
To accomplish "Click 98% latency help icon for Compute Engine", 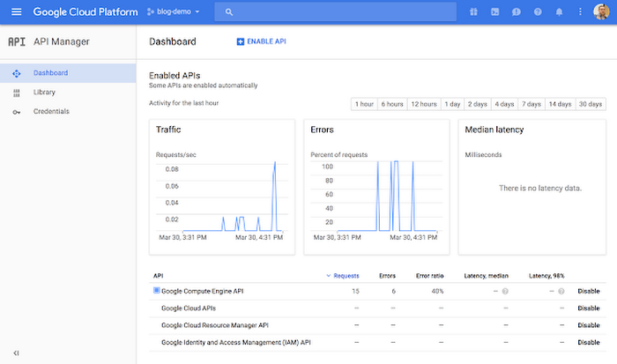I will pyautogui.click(x=561, y=291).
